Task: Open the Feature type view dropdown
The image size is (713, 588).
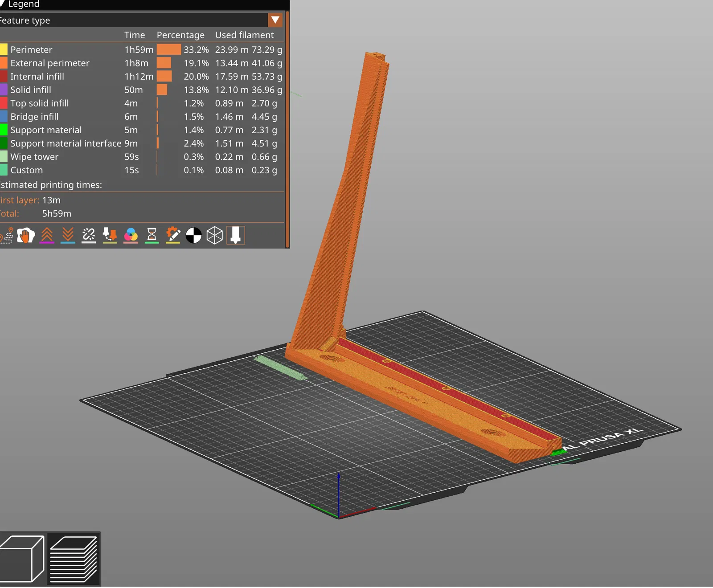Action: pyautogui.click(x=275, y=20)
